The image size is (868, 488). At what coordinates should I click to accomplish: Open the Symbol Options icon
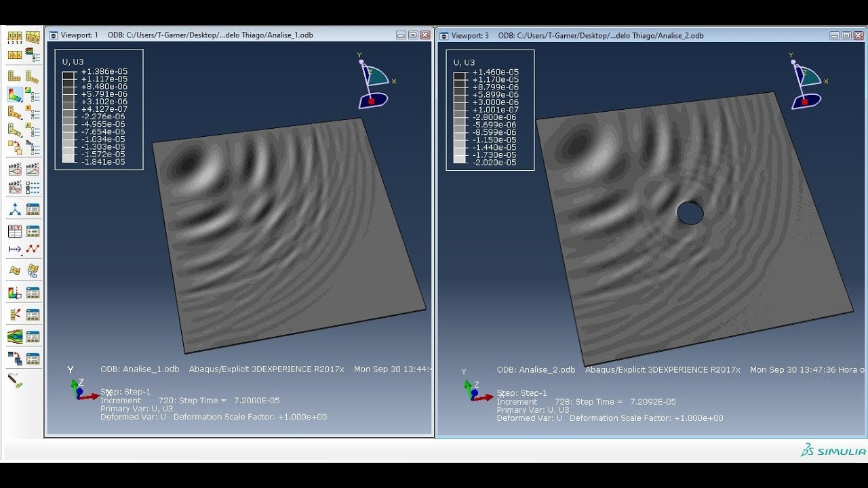click(x=32, y=111)
